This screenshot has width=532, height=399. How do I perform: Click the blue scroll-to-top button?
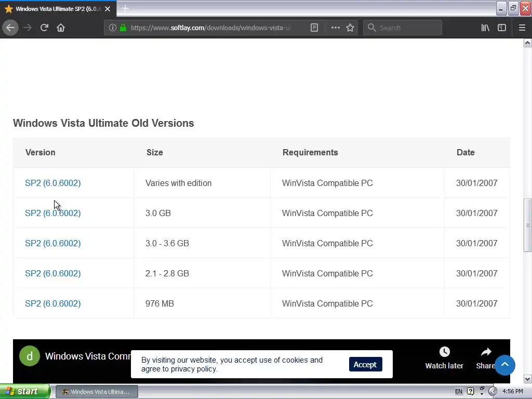pos(505,365)
